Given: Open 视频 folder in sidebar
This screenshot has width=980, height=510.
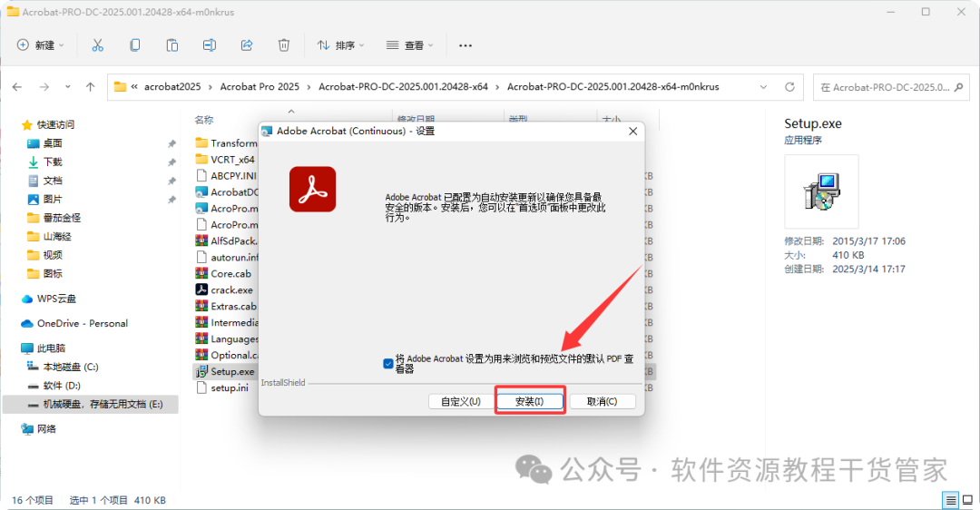Looking at the screenshot, I should pyautogui.click(x=53, y=256).
